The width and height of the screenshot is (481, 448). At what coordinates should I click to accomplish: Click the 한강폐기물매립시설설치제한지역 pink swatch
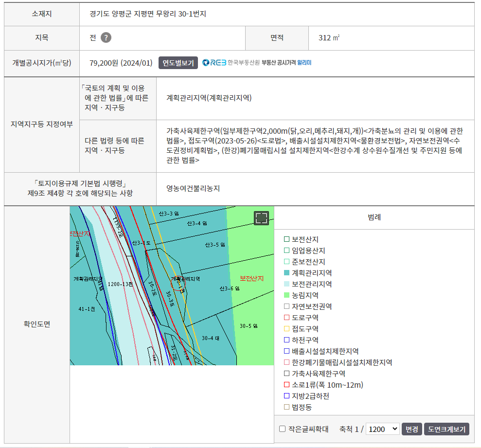click(287, 362)
